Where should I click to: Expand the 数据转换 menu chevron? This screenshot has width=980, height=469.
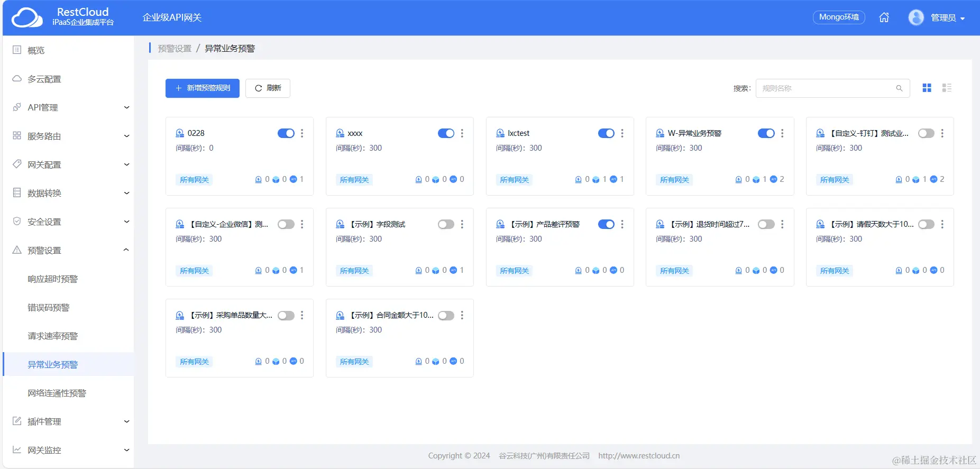[126, 193]
